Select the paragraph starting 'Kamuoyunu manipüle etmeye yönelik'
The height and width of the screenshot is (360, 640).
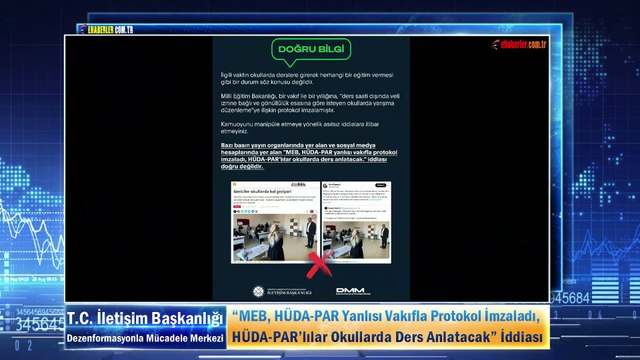[x=300, y=128]
